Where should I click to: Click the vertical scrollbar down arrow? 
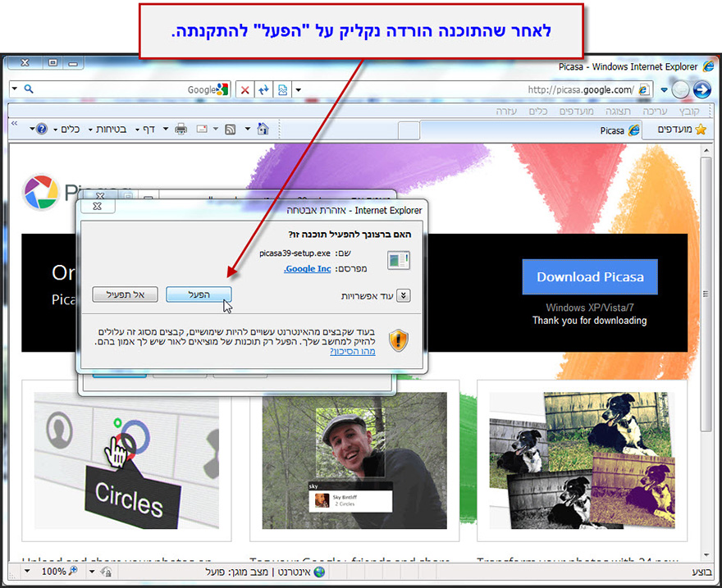(706, 555)
